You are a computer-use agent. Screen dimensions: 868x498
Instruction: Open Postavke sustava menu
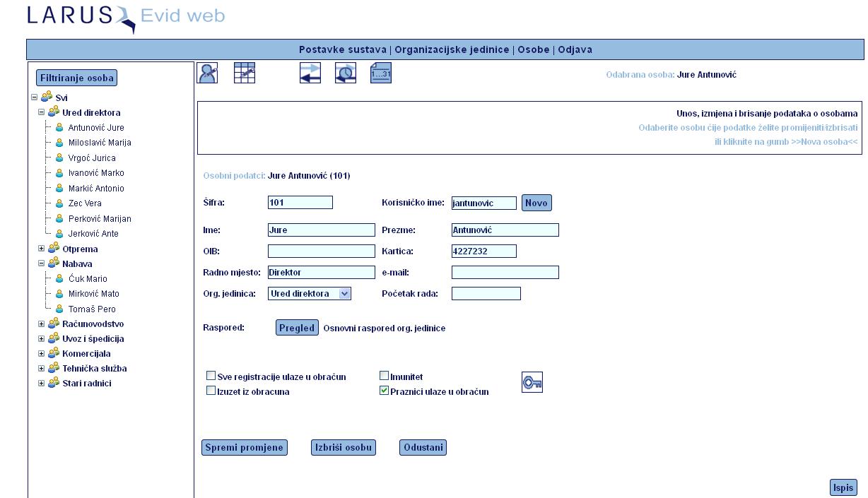(342, 50)
